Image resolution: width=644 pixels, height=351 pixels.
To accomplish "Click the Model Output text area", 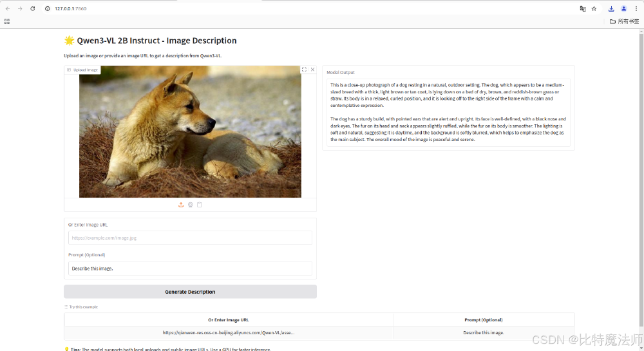I will coord(448,113).
